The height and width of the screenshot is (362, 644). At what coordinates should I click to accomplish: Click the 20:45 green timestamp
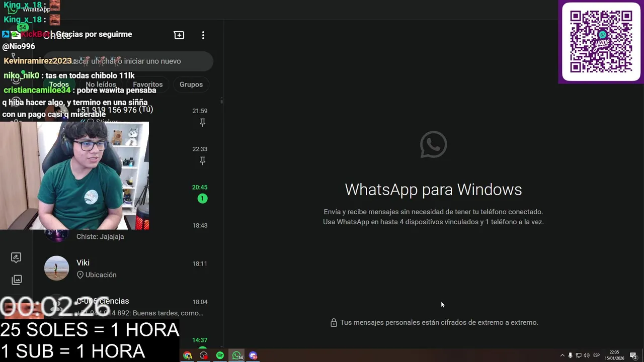[200, 187]
